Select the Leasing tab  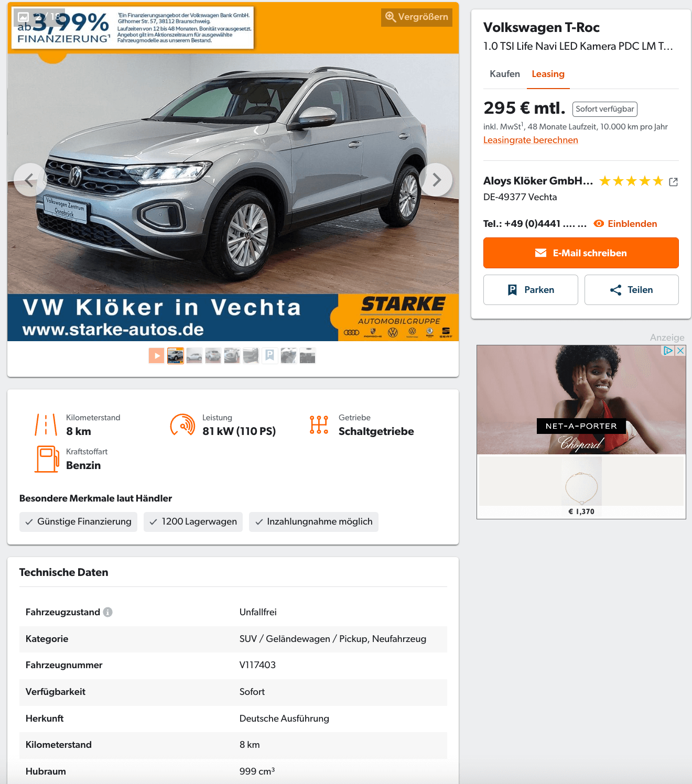coord(548,74)
